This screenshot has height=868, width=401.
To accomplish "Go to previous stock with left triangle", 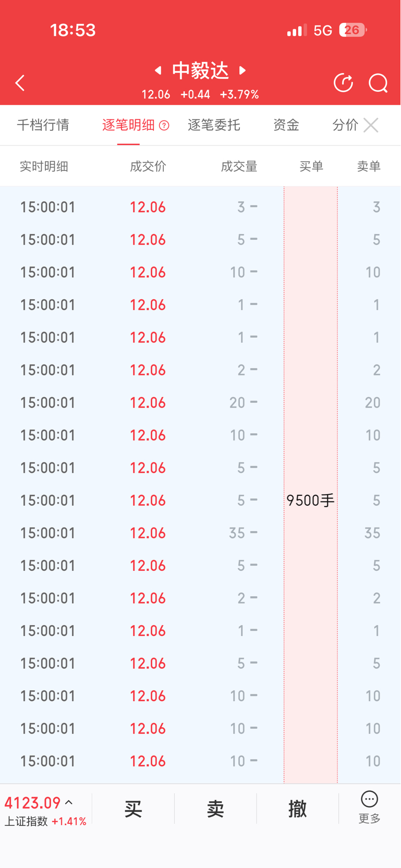I will [x=158, y=70].
